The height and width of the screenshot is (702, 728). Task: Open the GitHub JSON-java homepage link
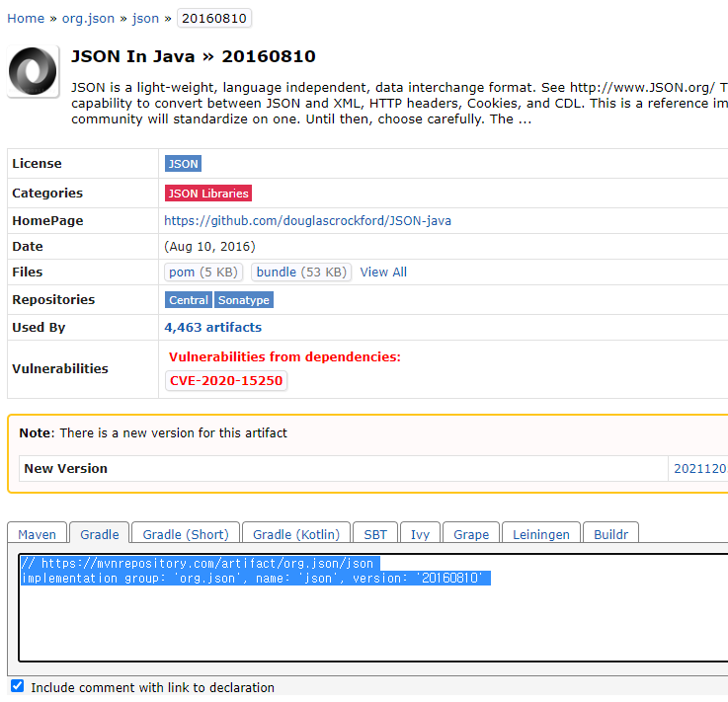click(307, 220)
